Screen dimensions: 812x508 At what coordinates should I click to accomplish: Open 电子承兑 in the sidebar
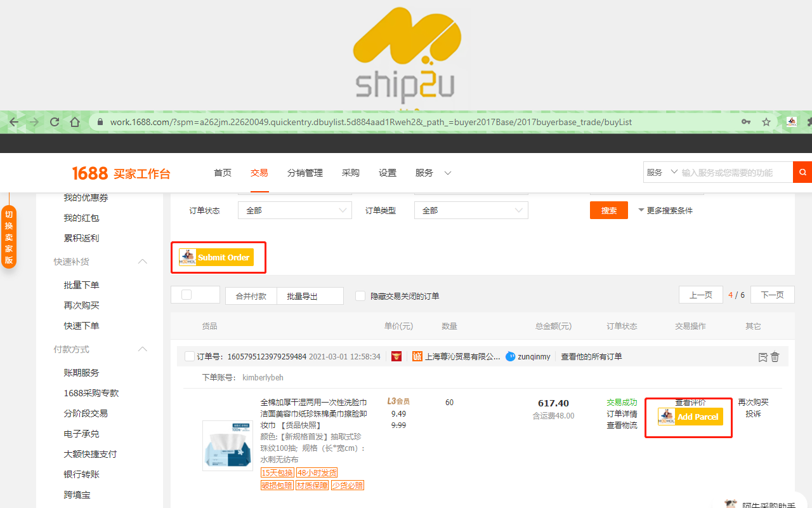pos(81,434)
